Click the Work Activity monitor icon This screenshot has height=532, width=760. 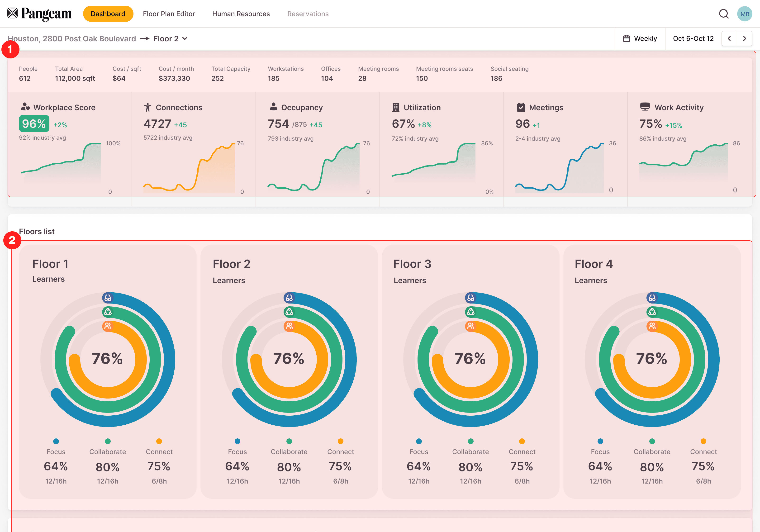[x=645, y=107]
